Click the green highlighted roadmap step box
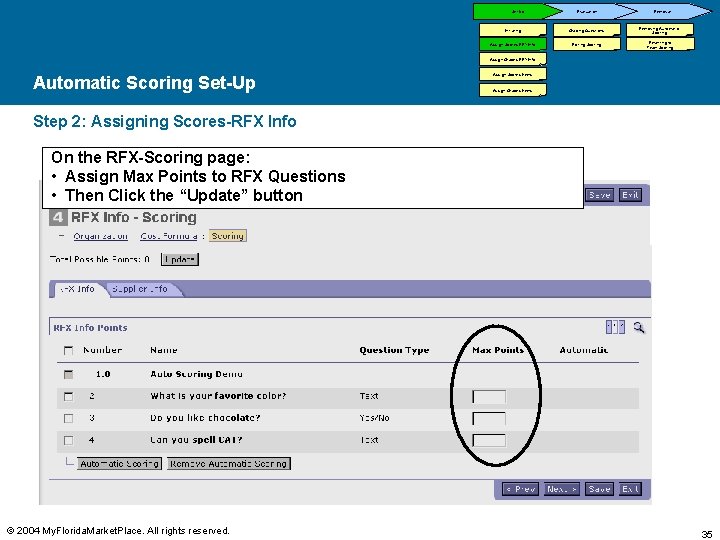The image size is (720, 540). [513, 45]
